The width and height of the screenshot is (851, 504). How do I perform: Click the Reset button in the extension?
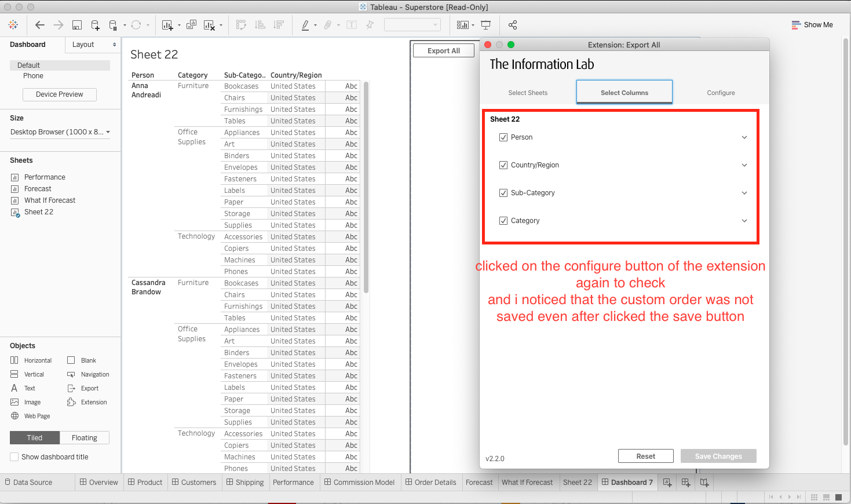(645, 456)
